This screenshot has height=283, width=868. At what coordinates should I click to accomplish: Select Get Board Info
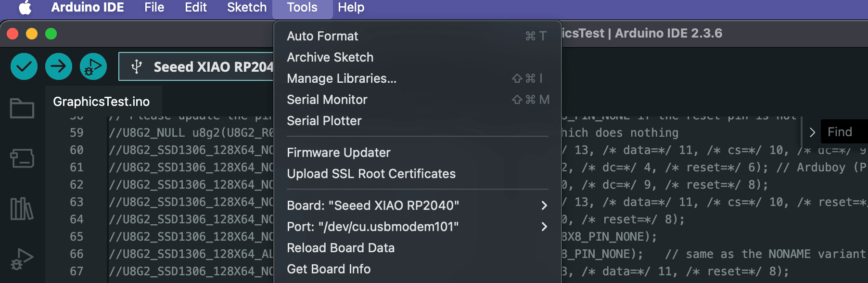329,269
